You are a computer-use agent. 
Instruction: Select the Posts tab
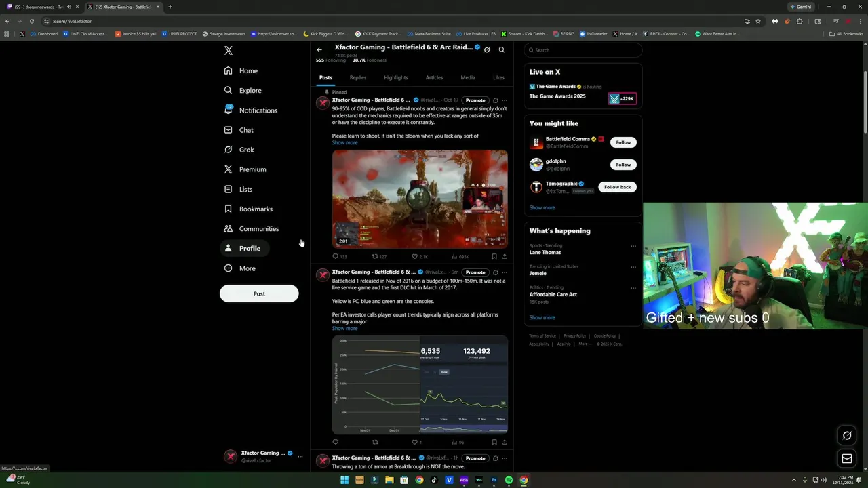pos(325,77)
